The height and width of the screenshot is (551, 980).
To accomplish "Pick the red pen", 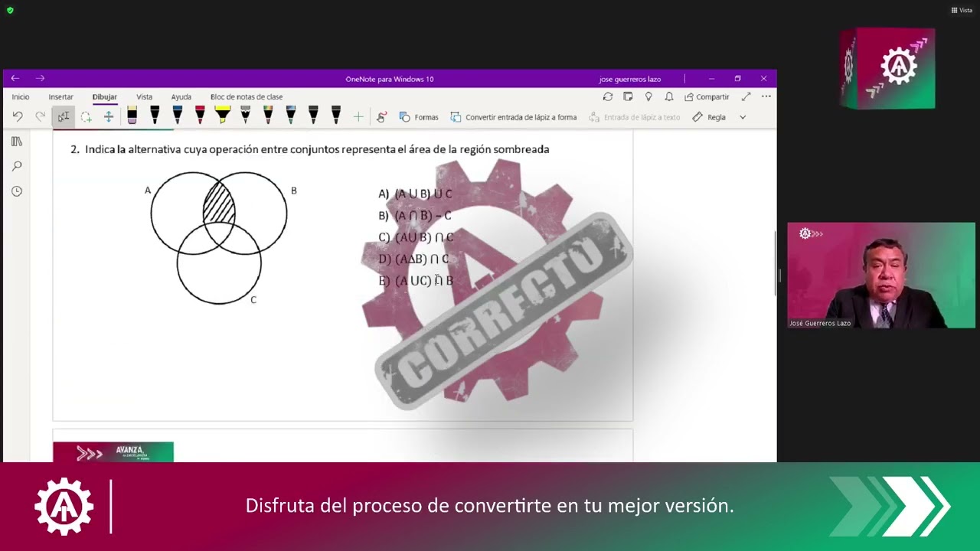I will 200,116.
